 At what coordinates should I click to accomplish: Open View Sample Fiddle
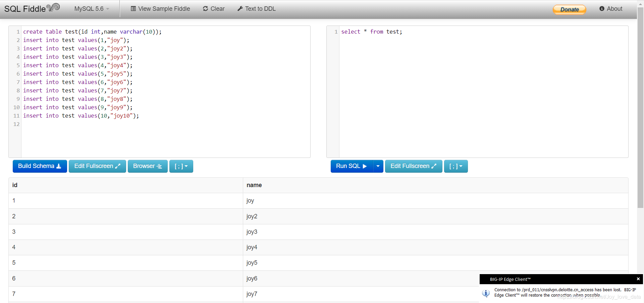160,9
